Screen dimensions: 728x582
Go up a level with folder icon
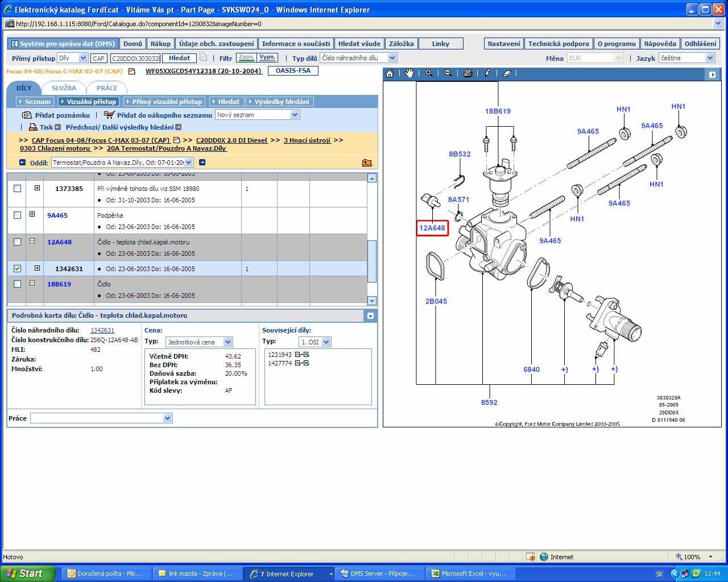(367, 163)
